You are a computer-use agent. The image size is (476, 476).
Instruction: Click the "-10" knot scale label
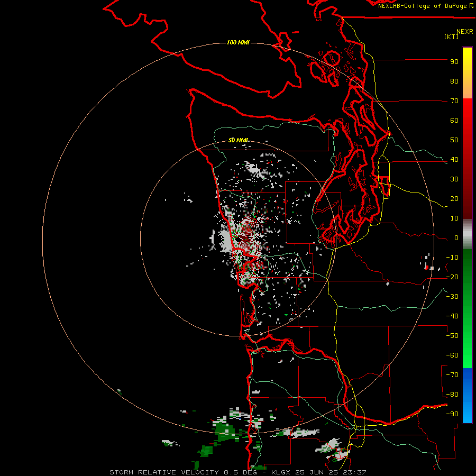(x=452, y=258)
